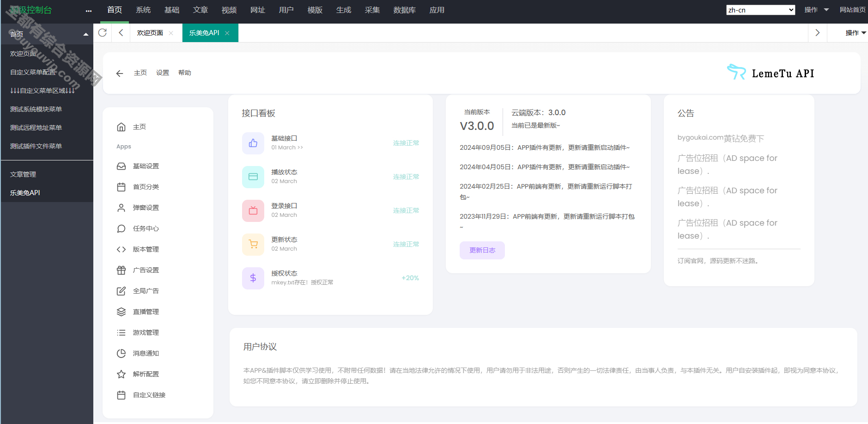Open the 用户 top menu

pyautogui.click(x=286, y=10)
